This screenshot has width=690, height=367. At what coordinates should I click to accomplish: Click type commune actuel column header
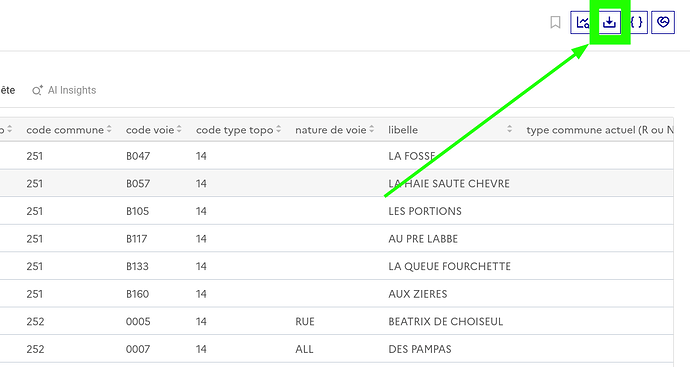pyautogui.click(x=600, y=130)
